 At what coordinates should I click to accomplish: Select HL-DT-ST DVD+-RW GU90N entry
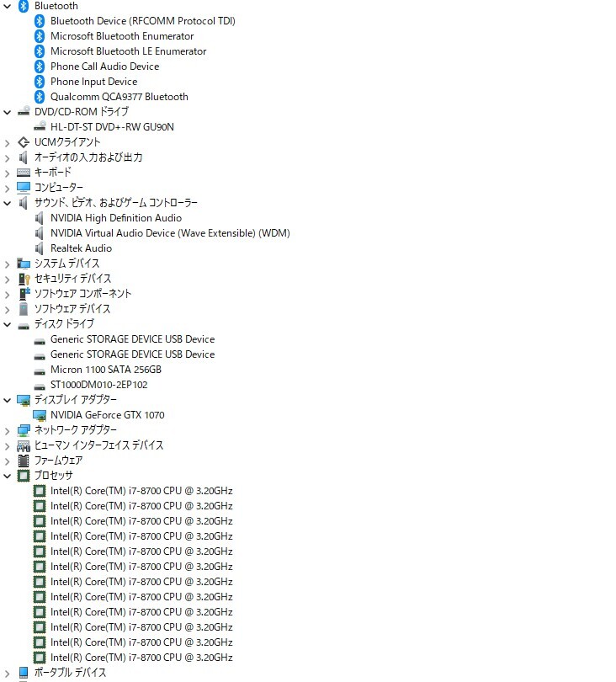coord(112,127)
